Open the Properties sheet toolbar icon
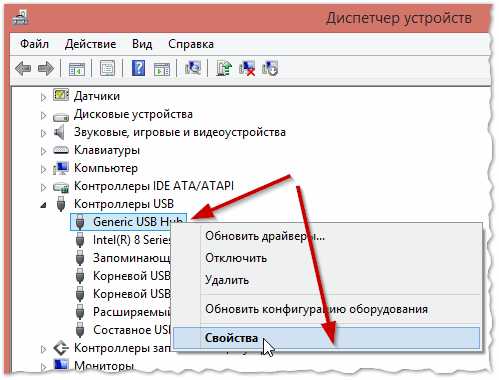This screenshot has width=499, height=380. [x=107, y=69]
